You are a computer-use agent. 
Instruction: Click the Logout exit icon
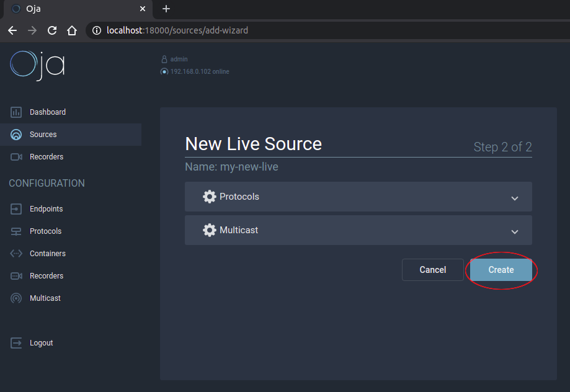click(16, 343)
